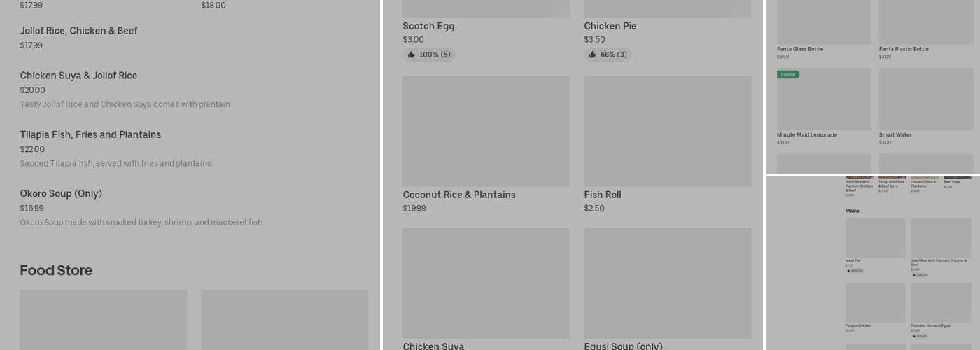Click the Chicken Suya item image
980x350 pixels.
[x=486, y=283]
